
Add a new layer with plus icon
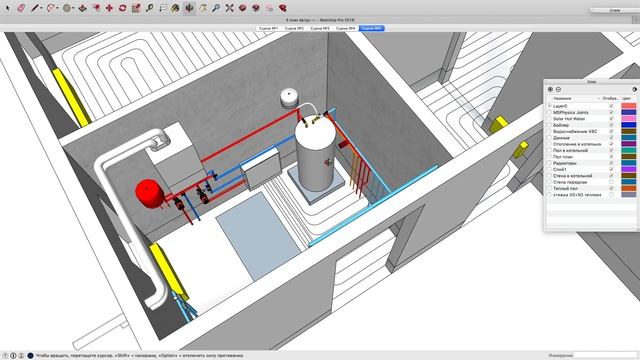click(x=550, y=89)
